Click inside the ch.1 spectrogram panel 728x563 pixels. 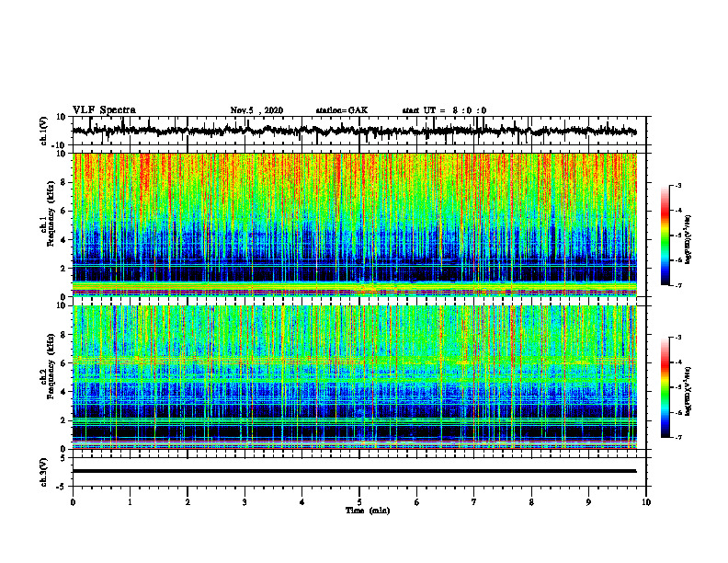[354, 224]
